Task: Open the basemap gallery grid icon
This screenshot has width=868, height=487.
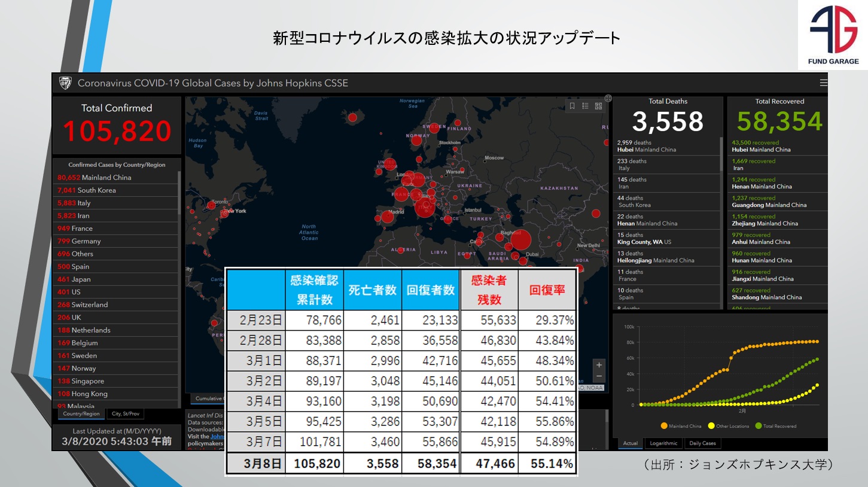Action: (x=598, y=106)
